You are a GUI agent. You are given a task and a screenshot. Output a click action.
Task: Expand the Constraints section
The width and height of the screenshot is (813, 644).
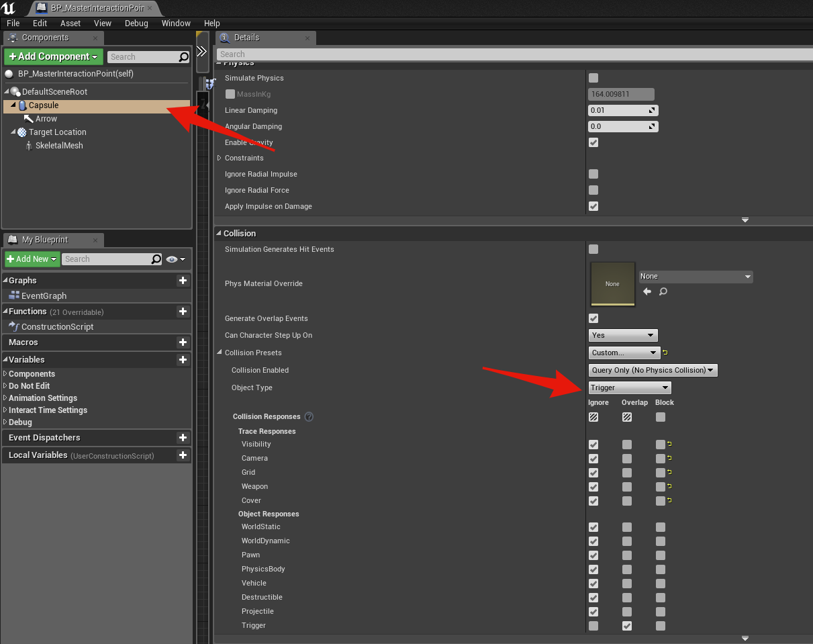(x=219, y=158)
